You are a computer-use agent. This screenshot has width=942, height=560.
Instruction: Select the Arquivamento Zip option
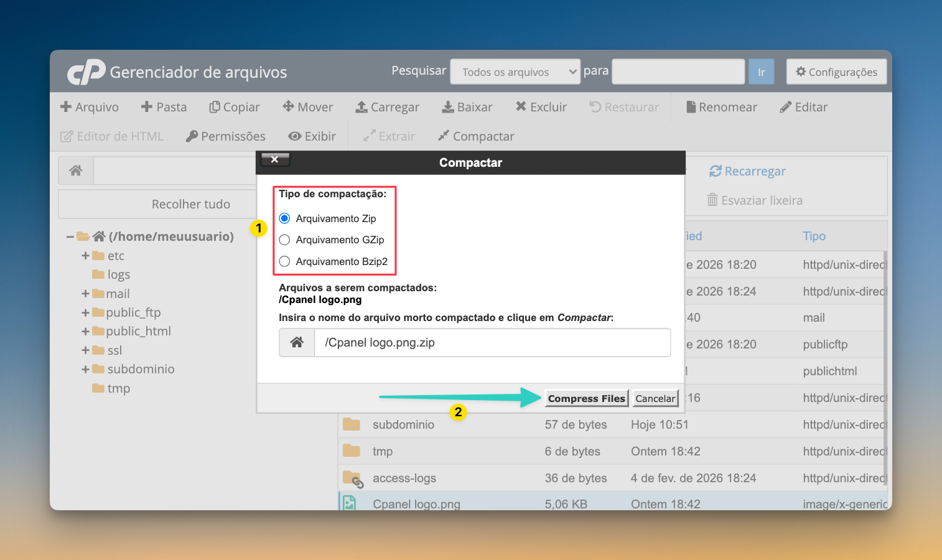coord(284,218)
